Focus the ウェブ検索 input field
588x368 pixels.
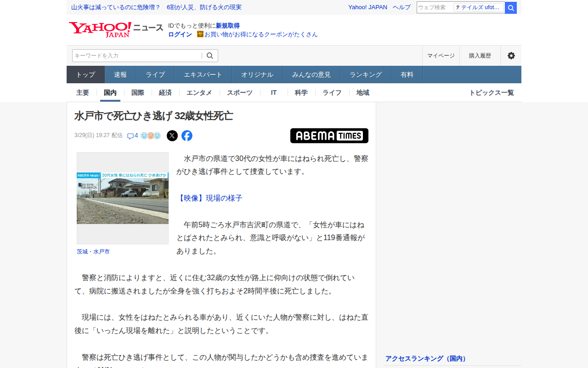click(435, 7)
